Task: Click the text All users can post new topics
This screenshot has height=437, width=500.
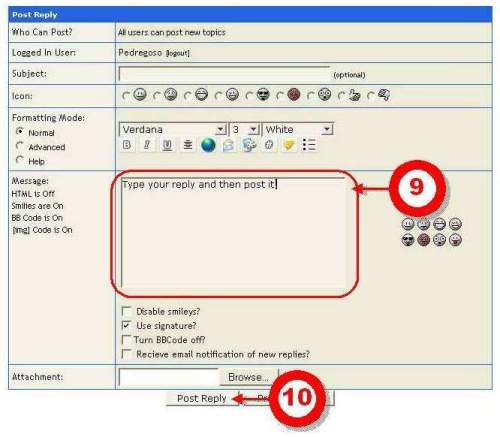Action: coord(172,32)
